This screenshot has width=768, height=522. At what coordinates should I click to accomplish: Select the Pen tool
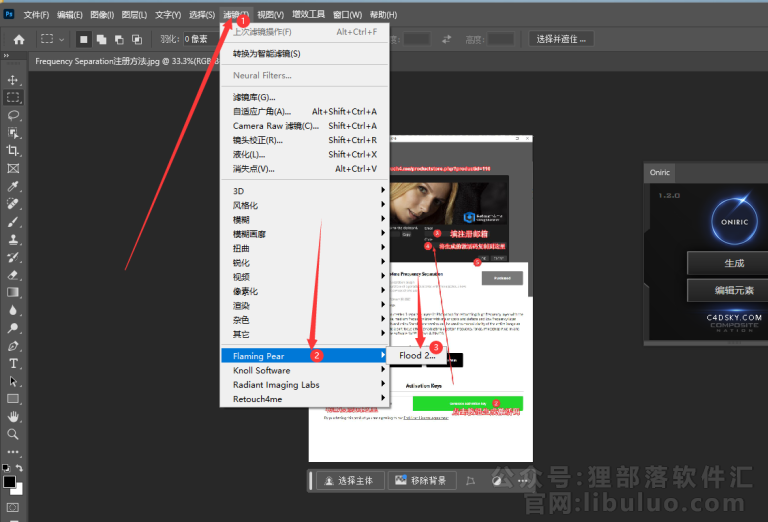[x=13, y=346]
